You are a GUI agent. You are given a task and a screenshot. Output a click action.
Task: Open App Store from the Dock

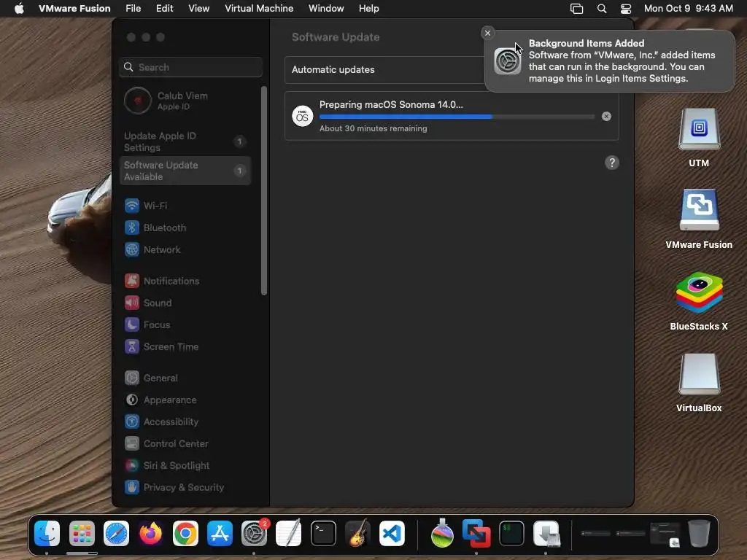click(x=220, y=533)
